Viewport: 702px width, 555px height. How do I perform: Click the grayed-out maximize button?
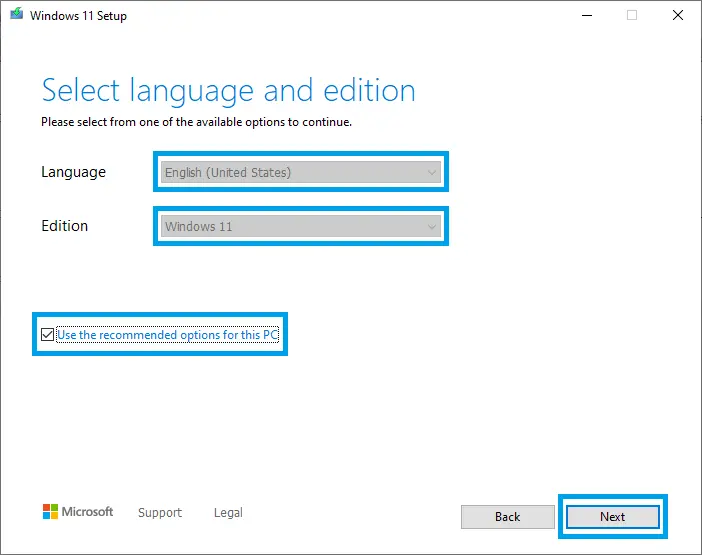click(x=632, y=16)
